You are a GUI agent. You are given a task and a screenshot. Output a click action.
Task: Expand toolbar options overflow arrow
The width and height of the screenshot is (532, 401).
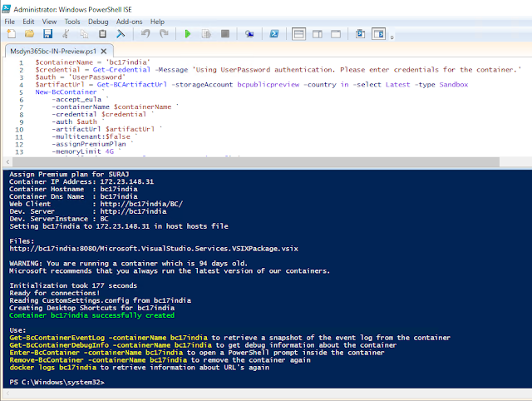pos(392,37)
